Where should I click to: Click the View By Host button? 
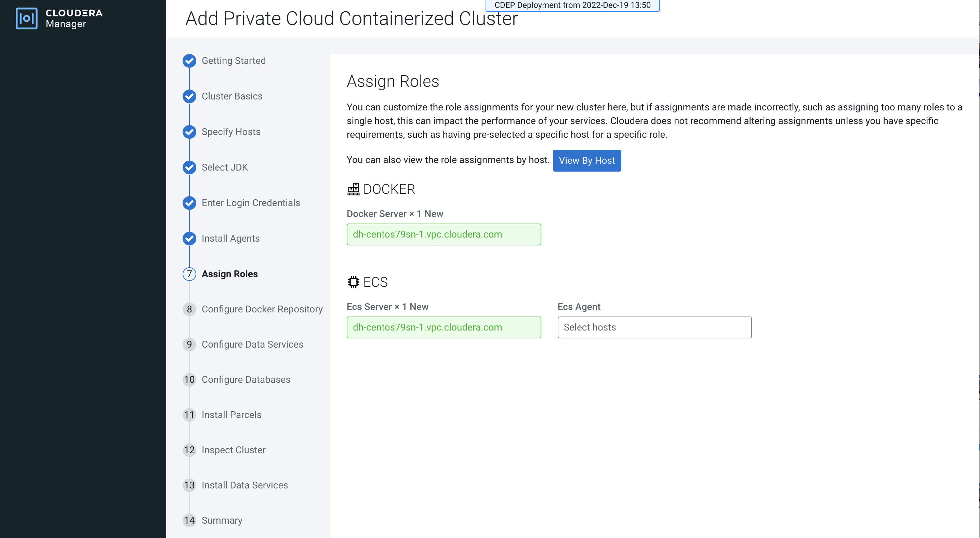click(586, 160)
